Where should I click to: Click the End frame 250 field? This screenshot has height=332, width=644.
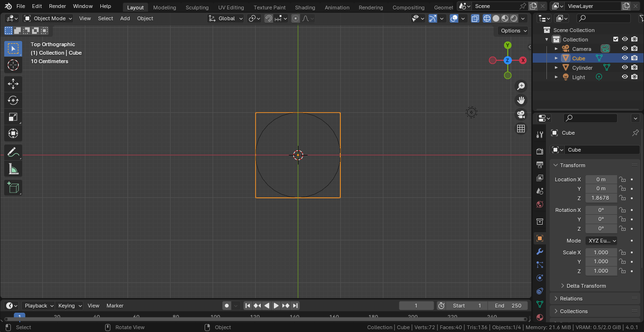pos(508,306)
